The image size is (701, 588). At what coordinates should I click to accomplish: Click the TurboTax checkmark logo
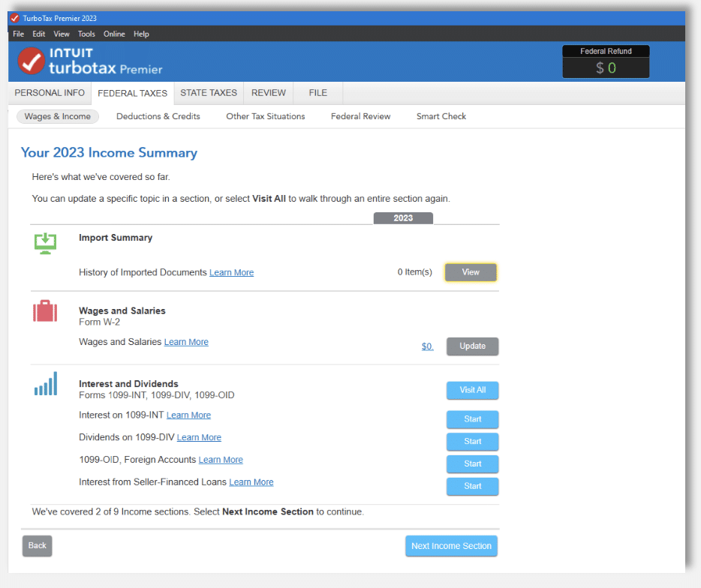(32, 61)
